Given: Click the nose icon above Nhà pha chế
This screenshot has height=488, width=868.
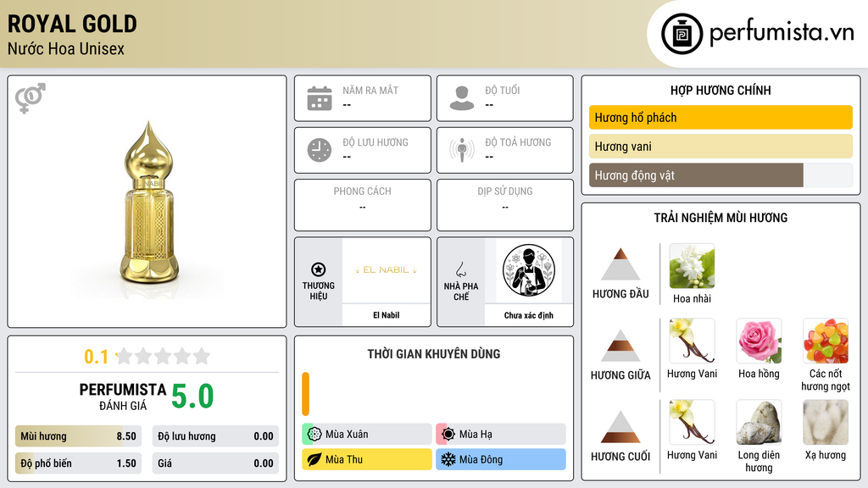Looking at the screenshot, I should [460, 269].
